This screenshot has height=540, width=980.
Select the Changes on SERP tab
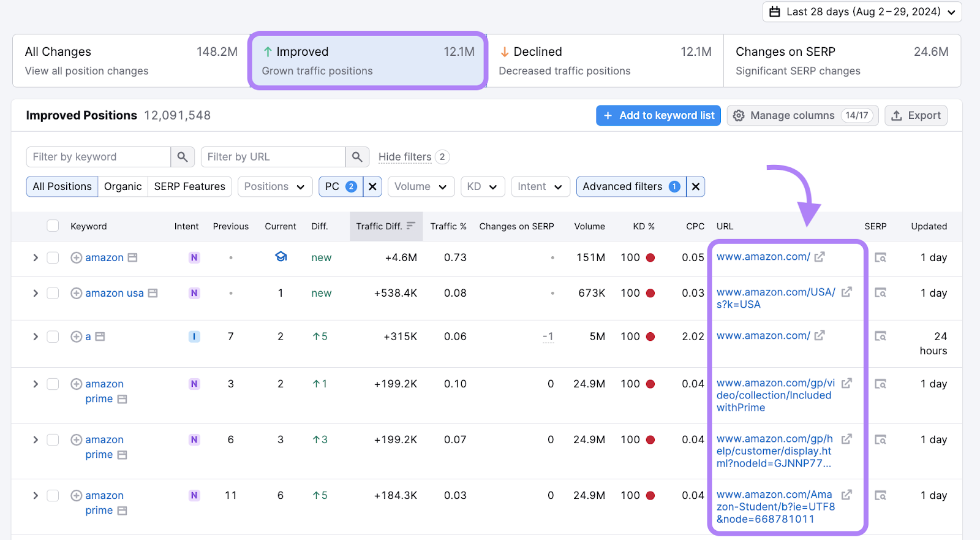842,61
